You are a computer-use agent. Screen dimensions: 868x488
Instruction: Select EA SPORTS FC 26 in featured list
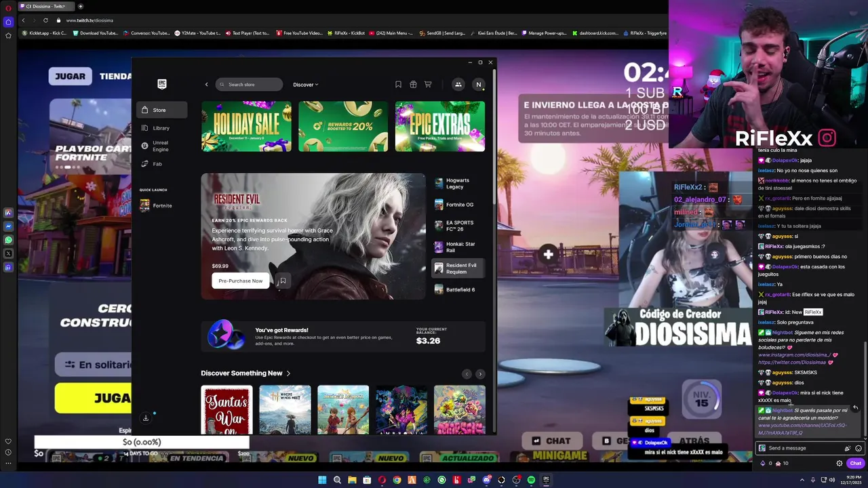pos(458,226)
